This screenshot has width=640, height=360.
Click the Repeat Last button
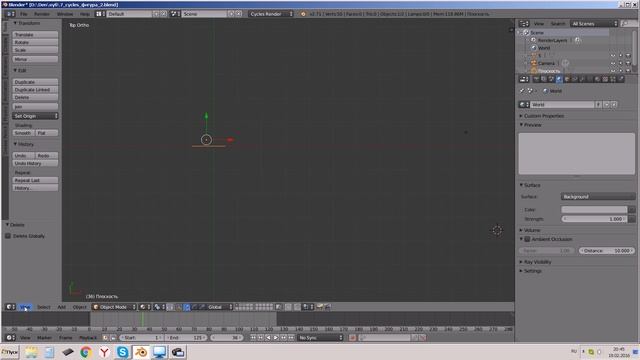(35, 180)
